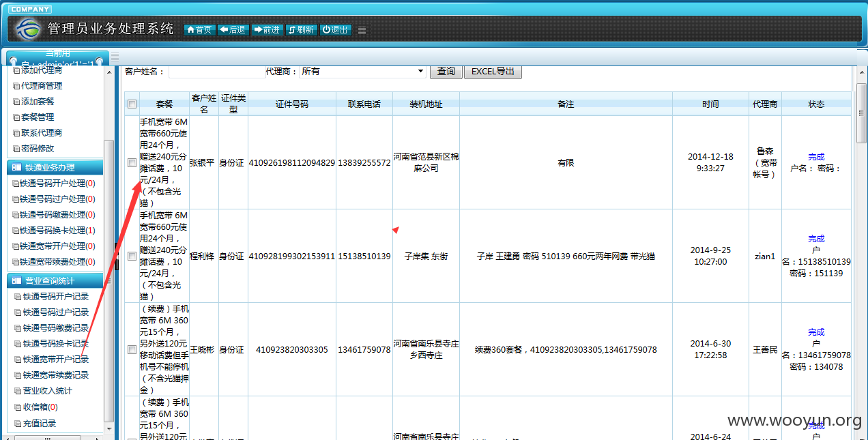This screenshot has height=440, width=868.
Task: Click the 套餐 column header
Action: (164, 104)
